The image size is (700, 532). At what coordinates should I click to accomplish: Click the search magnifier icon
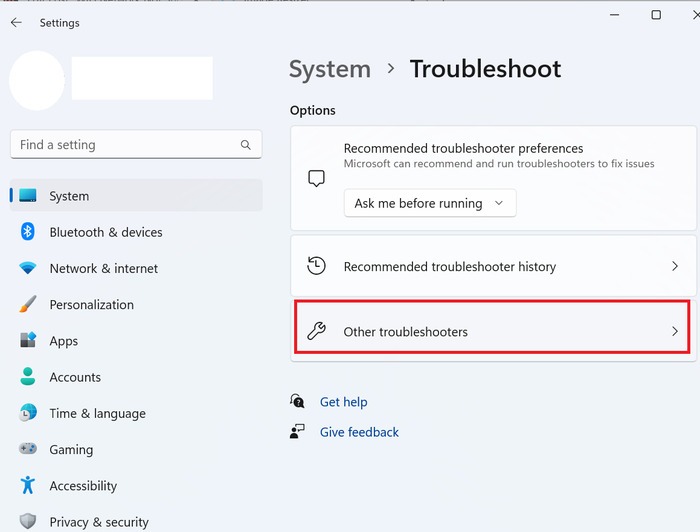[246, 145]
